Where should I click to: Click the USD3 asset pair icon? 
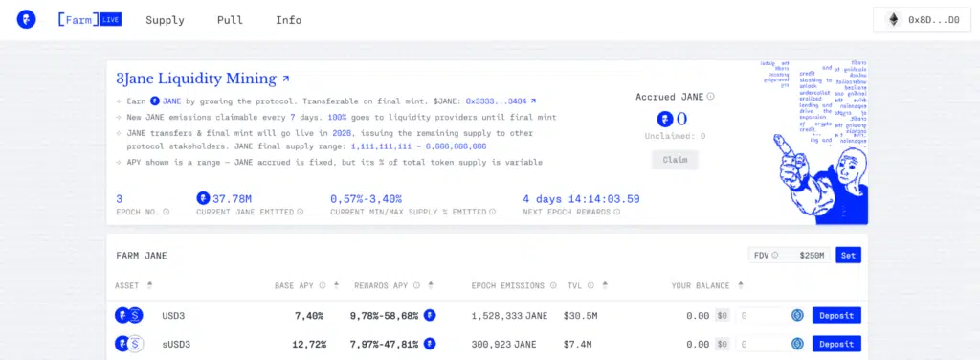[x=129, y=316]
